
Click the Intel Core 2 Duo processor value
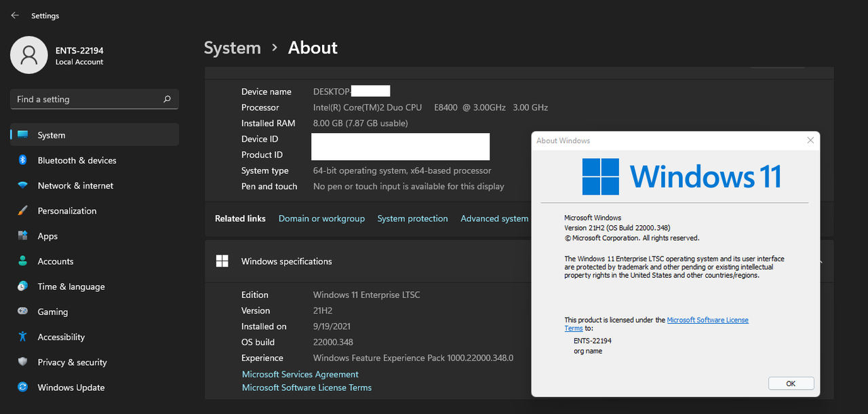point(431,107)
